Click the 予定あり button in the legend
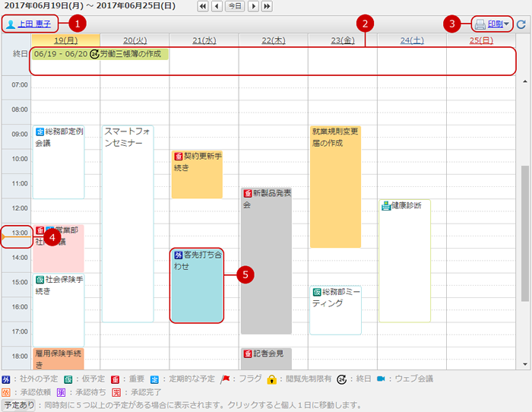Viewport: 532px width, 412px height. pyautogui.click(x=19, y=405)
